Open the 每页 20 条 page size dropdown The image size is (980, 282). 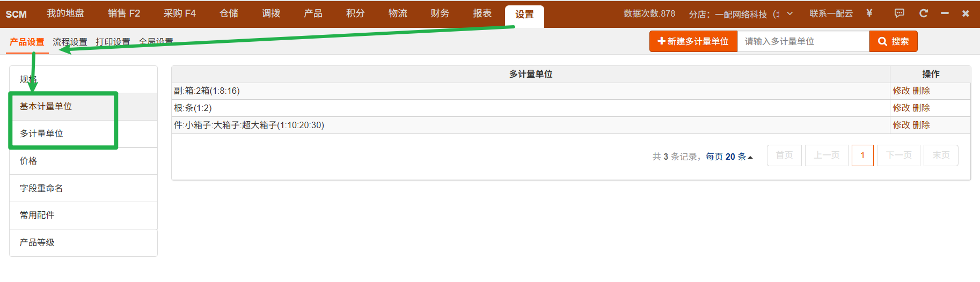tap(729, 157)
